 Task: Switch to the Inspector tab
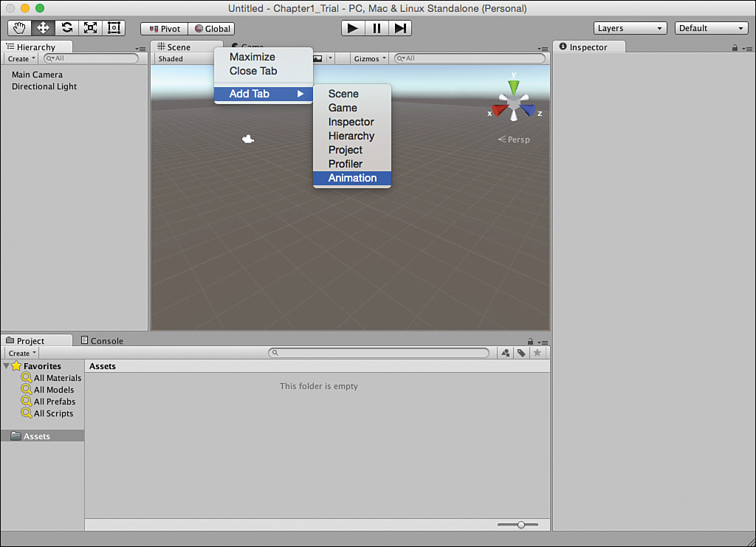point(588,47)
